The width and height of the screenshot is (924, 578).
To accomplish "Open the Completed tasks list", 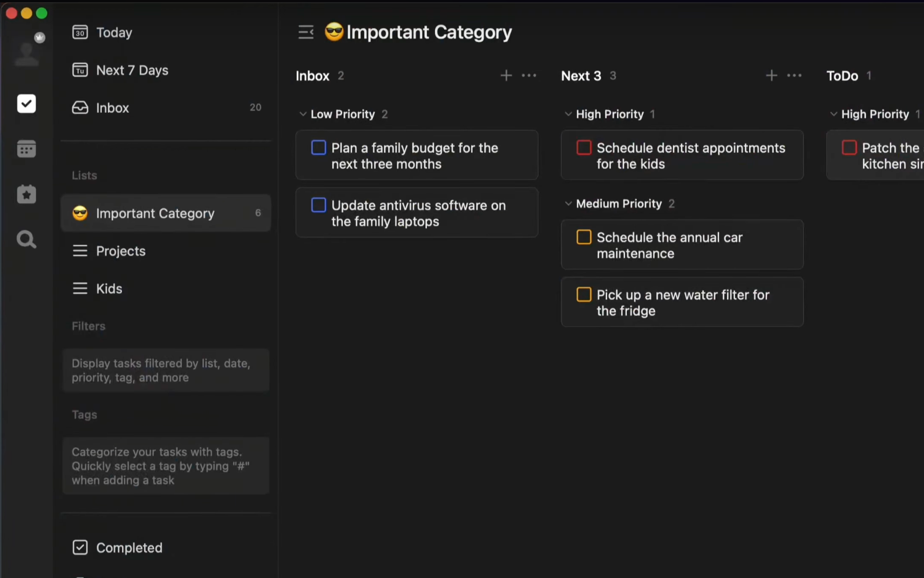I will click(128, 548).
